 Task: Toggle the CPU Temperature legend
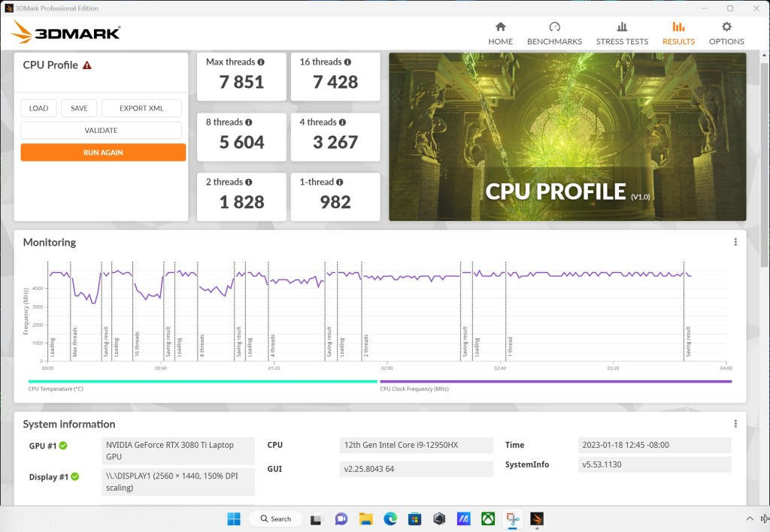(56, 388)
